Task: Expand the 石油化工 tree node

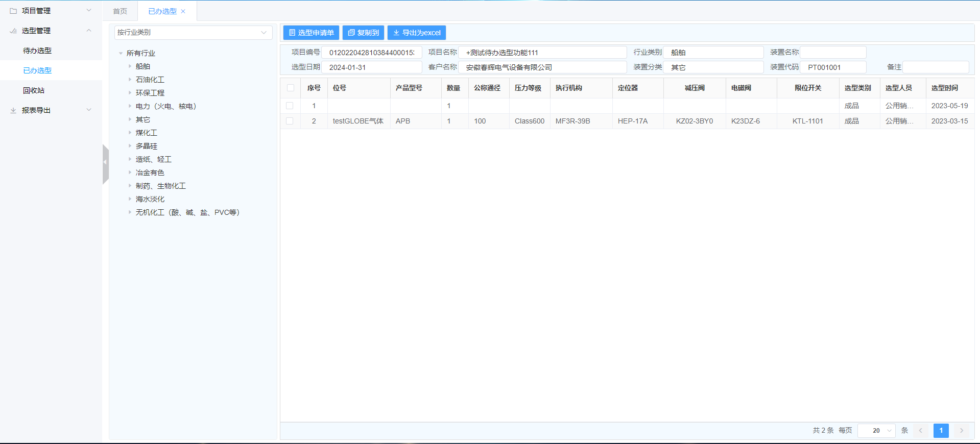Action: [x=130, y=80]
